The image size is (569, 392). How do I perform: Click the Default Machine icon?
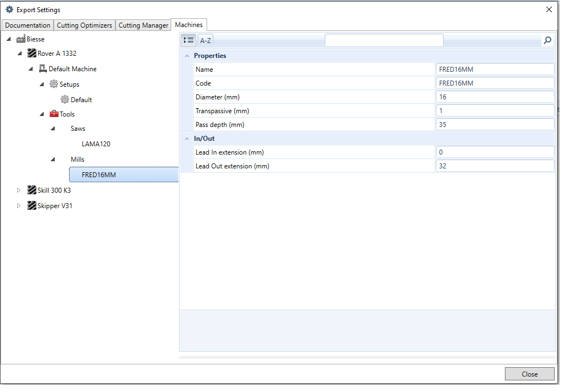point(43,68)
